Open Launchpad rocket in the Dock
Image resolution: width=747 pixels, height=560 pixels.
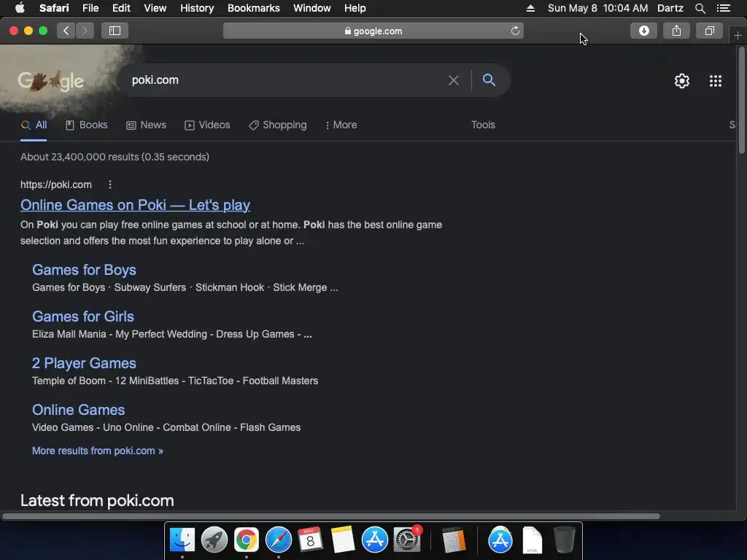[x=214, y=540]
